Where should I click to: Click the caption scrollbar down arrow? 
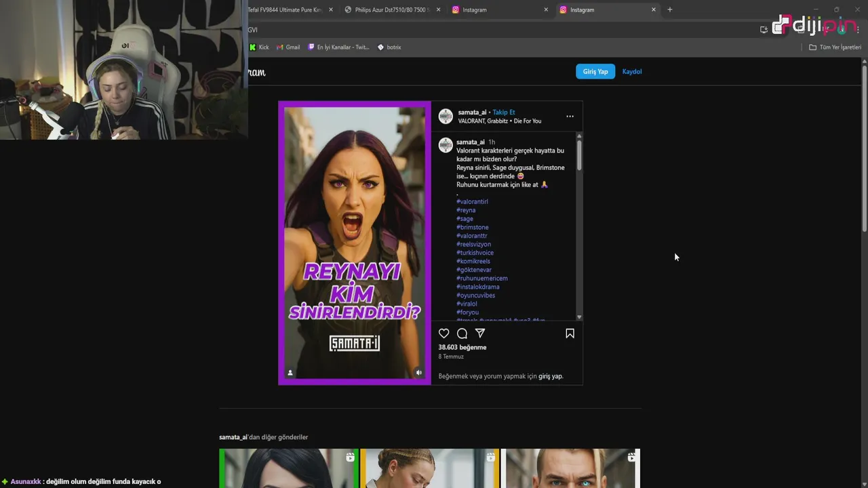pyautogui.click(x=579, y=317)
